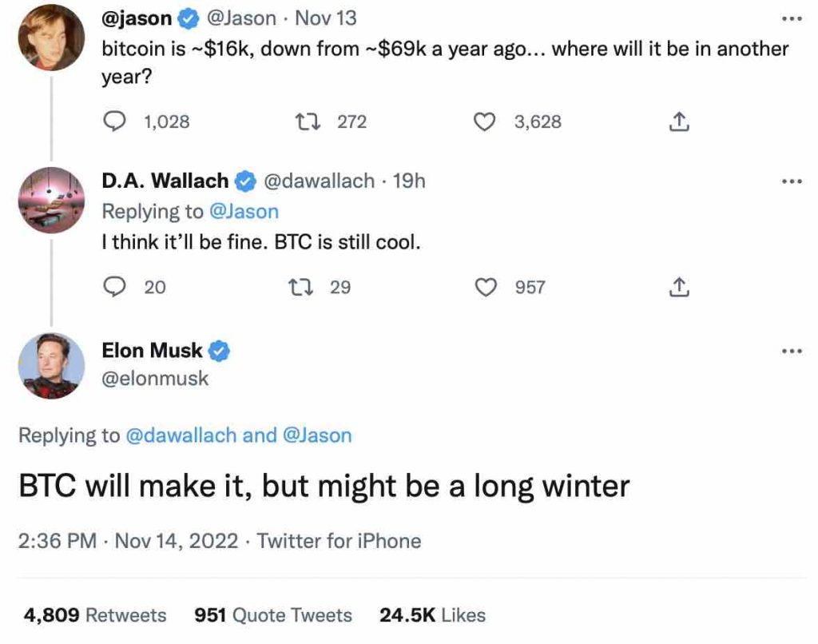Click the @elonmusk username
This screenshot has width=818, height=644.
pos(156,379)
